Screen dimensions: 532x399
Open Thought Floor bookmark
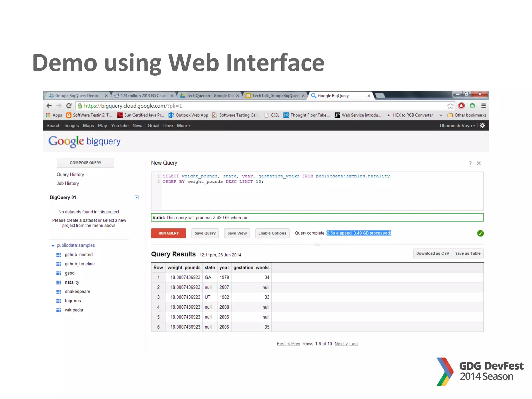(x=307, y=115)
